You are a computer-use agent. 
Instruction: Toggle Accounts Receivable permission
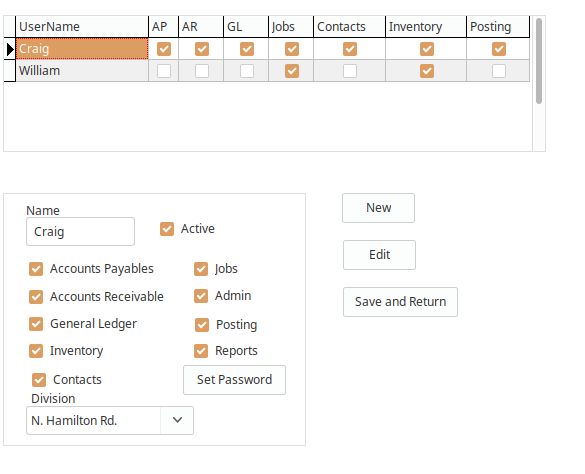pos(36,297)
